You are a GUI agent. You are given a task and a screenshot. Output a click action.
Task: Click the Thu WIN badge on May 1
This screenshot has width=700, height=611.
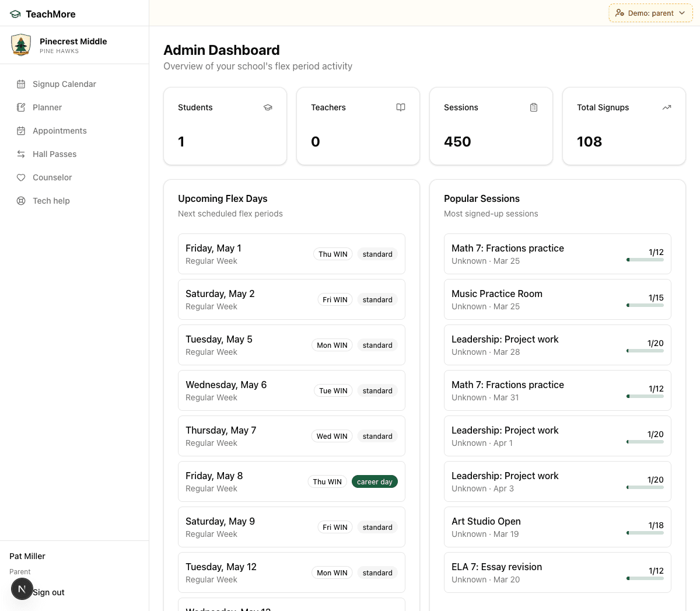333,254
